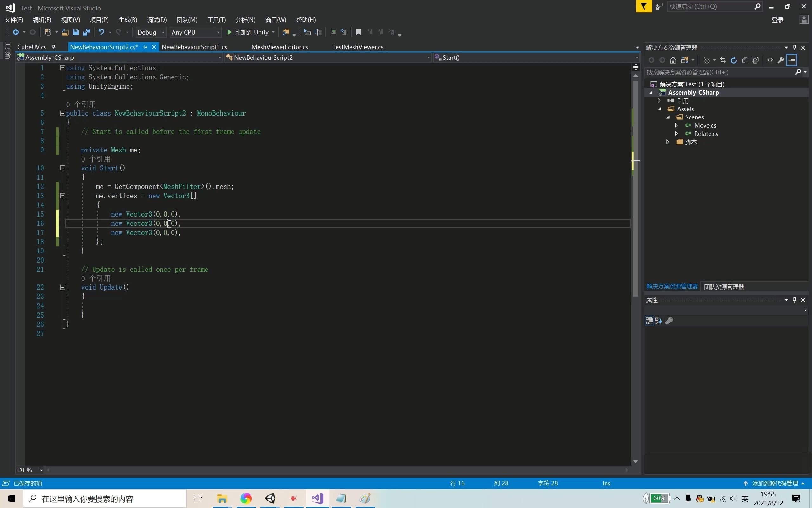Toggle Preview Selected Items in Solution Explorer
Image resolution: width=812 pixels, height=508 pixels.
click(x=792, y=60)
